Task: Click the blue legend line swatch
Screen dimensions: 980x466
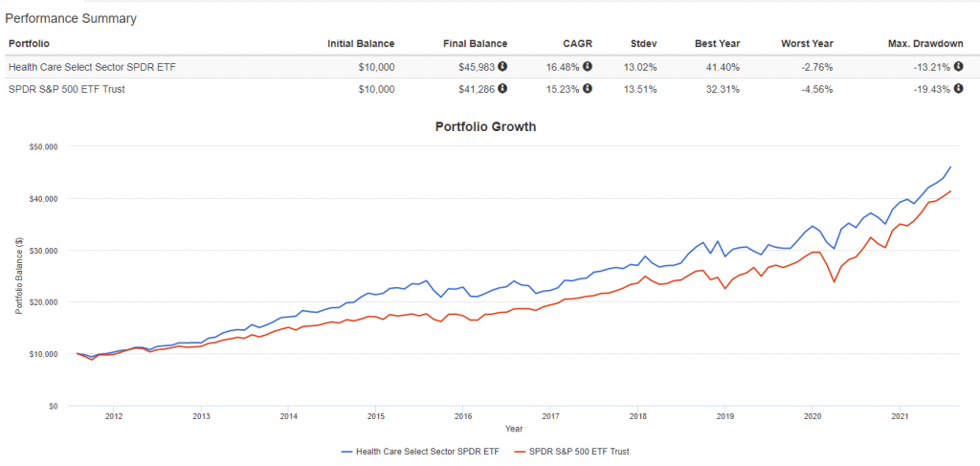Action: click(x=346, y=451)
